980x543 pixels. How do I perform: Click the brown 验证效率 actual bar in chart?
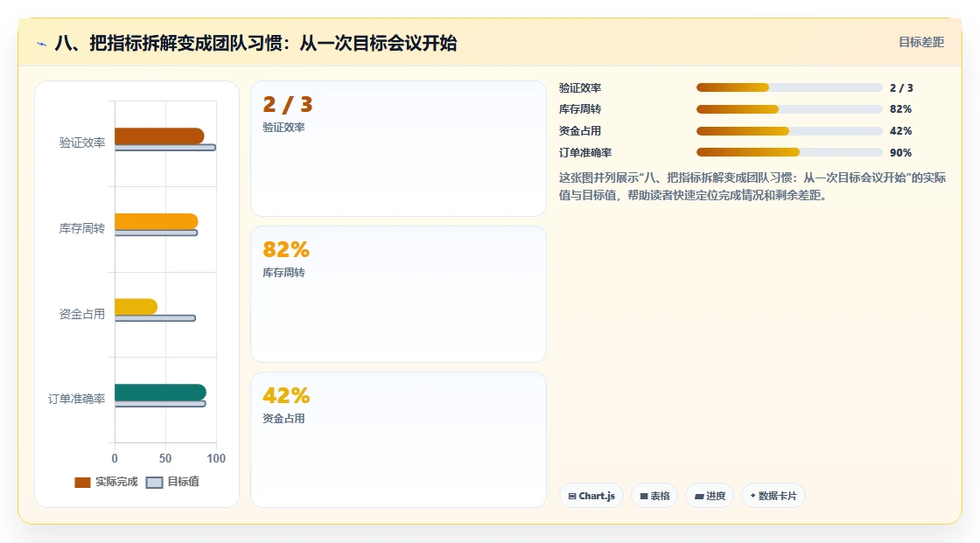159,136
